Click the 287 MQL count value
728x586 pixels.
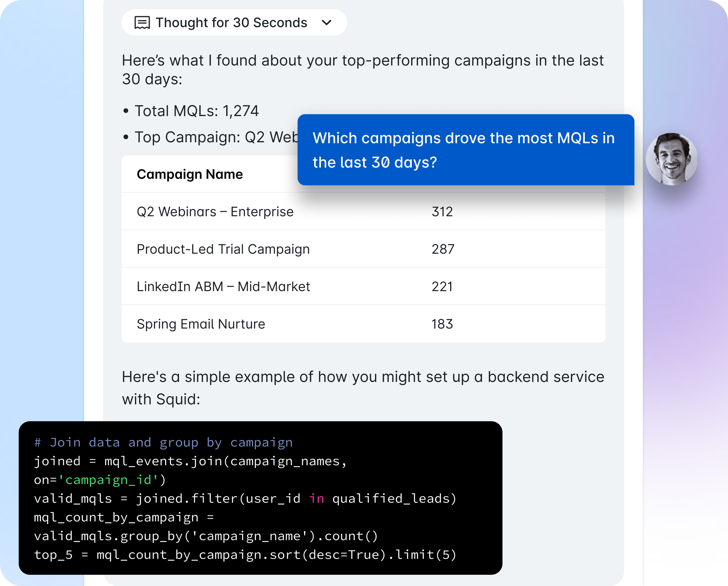(x=443, y=249)
